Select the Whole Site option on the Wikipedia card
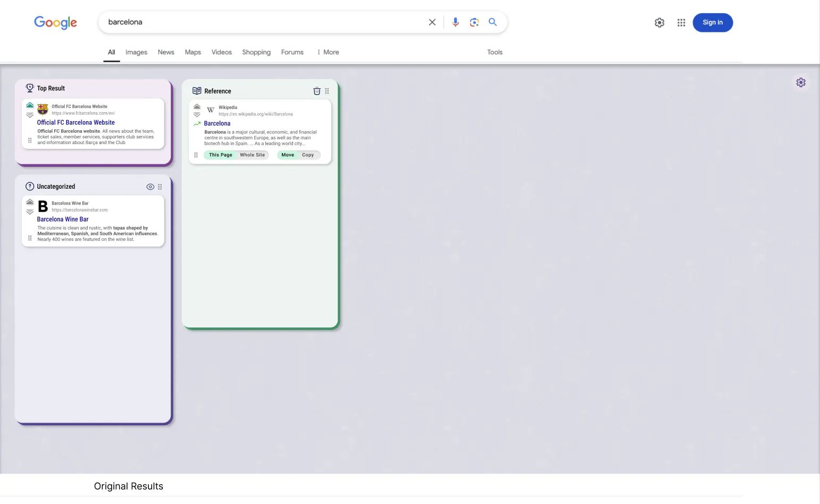Screen dimensions: 820x504 (x=252, y=155)
